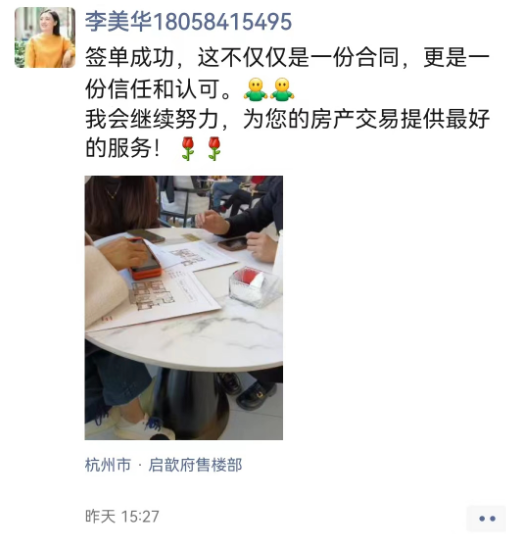Click the first green-shirt smiley emoji
Image resolution: width=506 pixels, height=534 pixels.
[x=255, y=90]
